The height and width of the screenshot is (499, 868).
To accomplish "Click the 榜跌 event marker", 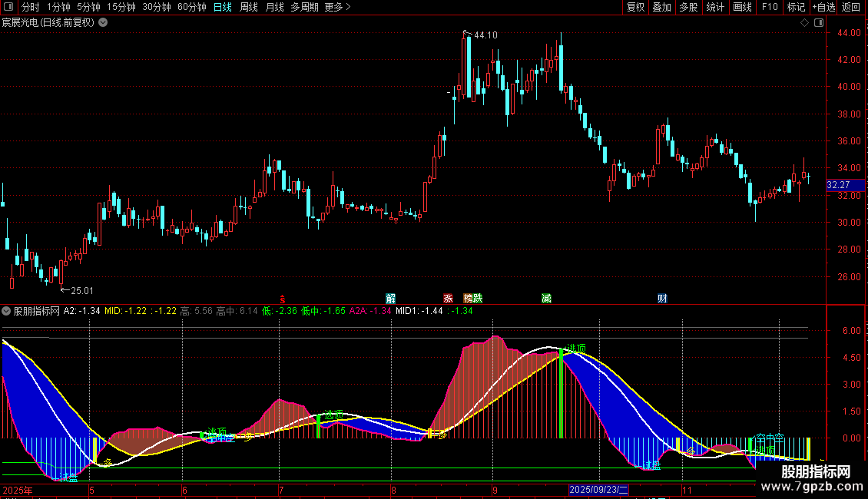I will tap(473, 299).
